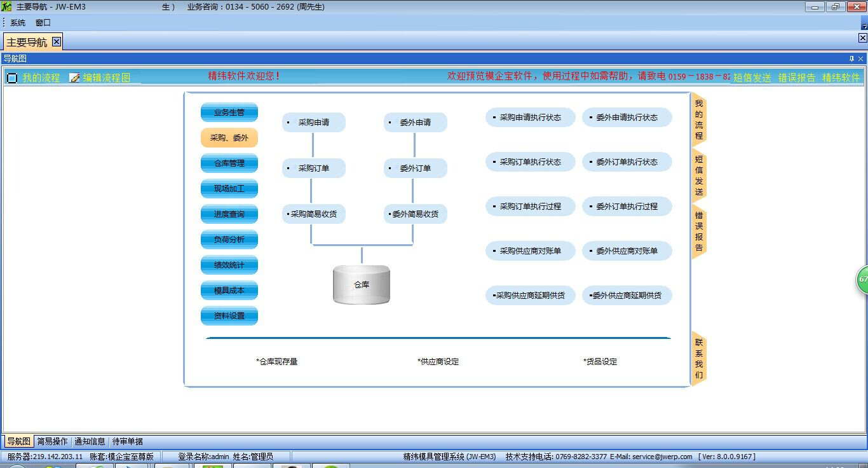Open the 委外简易收货 flow node
The image size is (868, 468).
416,214
